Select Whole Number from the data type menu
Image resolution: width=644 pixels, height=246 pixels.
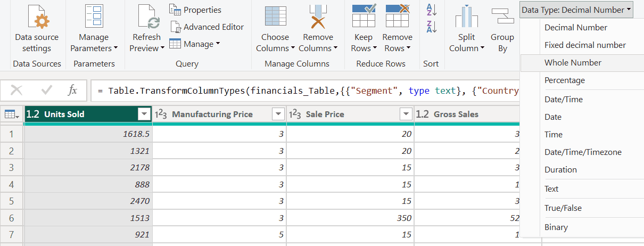[x=573, y=63]
